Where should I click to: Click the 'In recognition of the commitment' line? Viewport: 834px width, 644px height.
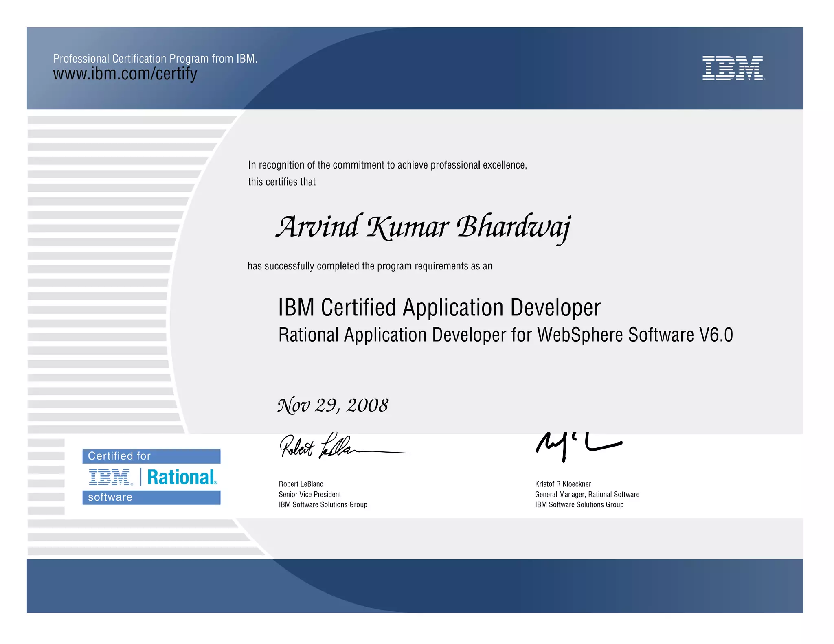pos(387,165)
